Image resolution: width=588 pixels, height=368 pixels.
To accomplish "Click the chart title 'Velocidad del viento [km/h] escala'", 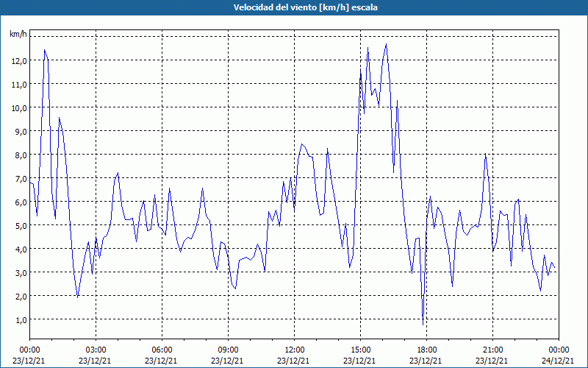I will (x=305, y=7).
